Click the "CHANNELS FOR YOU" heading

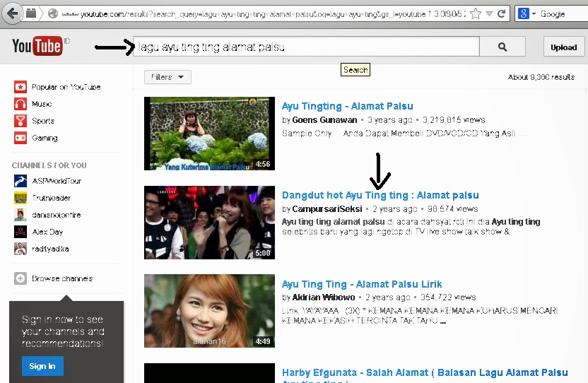49,165
